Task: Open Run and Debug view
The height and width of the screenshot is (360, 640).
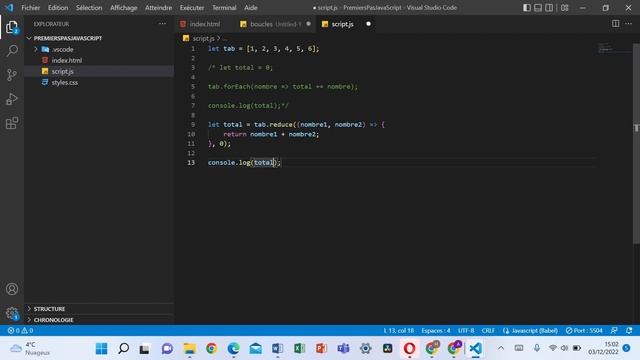Action: click(x=12, y=99)
